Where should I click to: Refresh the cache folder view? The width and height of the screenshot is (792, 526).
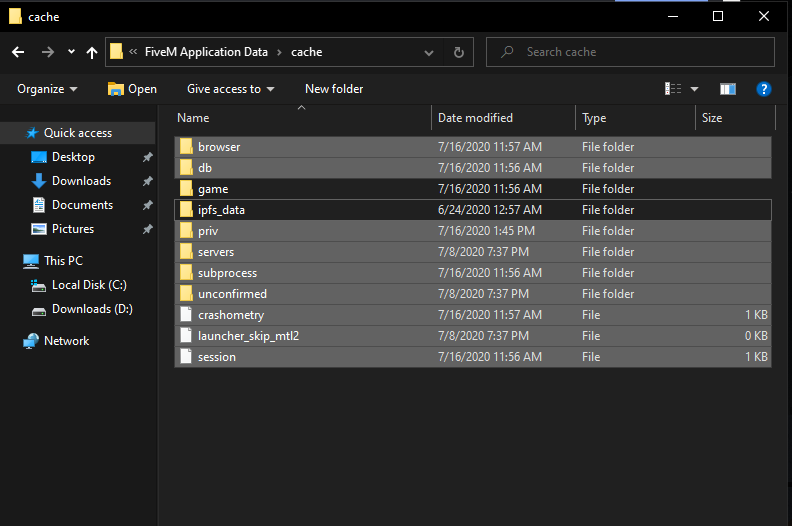click(x=459, y=52)
